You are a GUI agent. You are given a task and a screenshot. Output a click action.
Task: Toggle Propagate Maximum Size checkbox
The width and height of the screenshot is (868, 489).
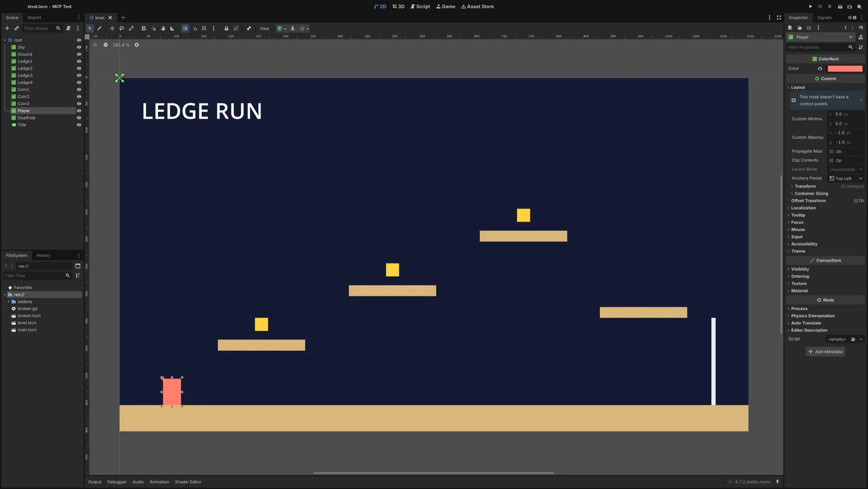(831, 151)
